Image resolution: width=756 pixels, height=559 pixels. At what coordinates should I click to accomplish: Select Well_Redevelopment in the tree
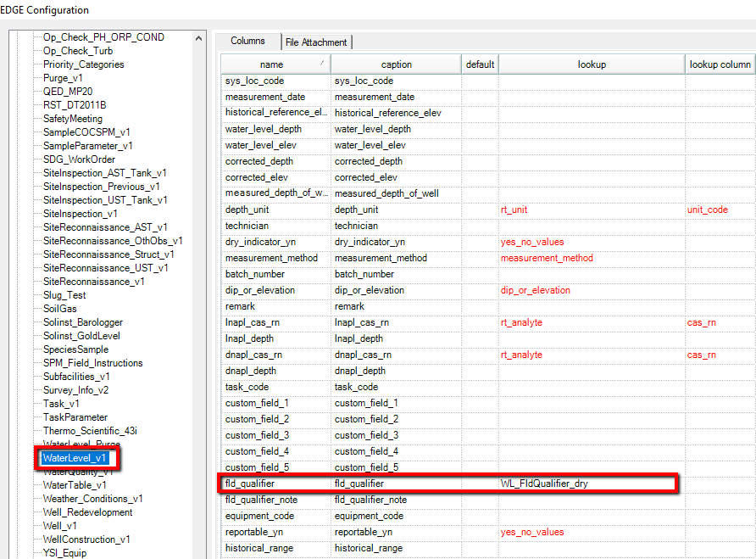click(87, 512)
